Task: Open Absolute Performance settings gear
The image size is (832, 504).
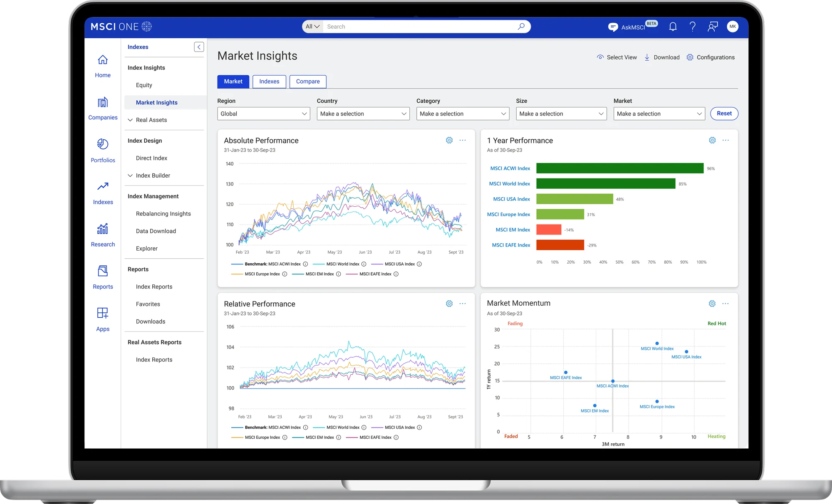Action: point(449,140)
